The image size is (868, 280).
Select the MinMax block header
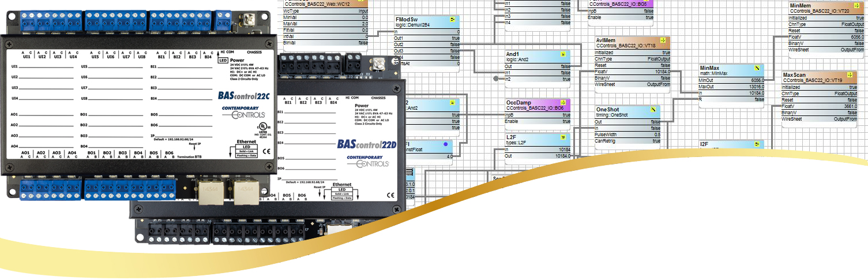pyautogui.click(x=731, y=70)
